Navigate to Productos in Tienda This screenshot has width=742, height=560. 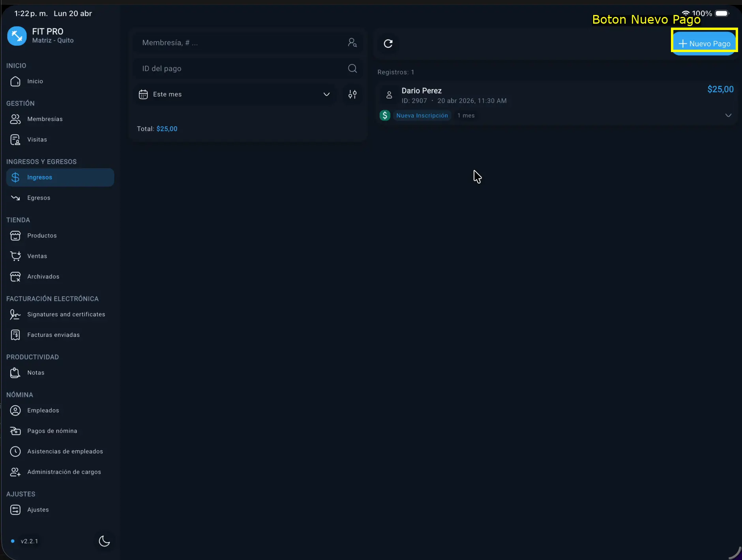[42, 236]
